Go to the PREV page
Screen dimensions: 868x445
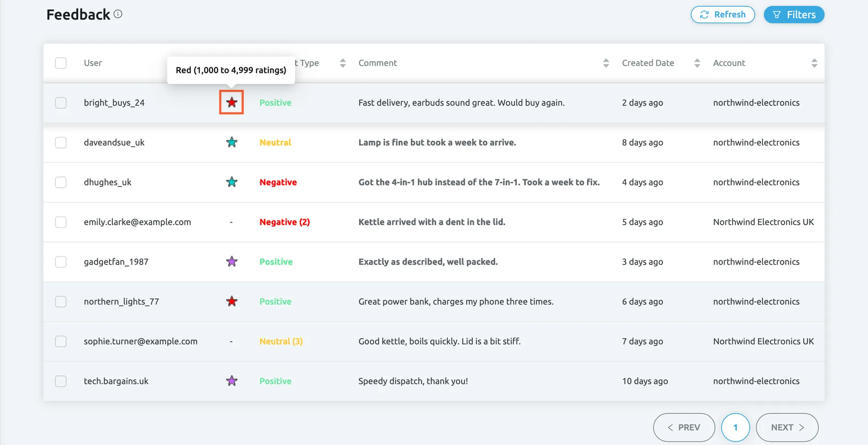(684, 427)
